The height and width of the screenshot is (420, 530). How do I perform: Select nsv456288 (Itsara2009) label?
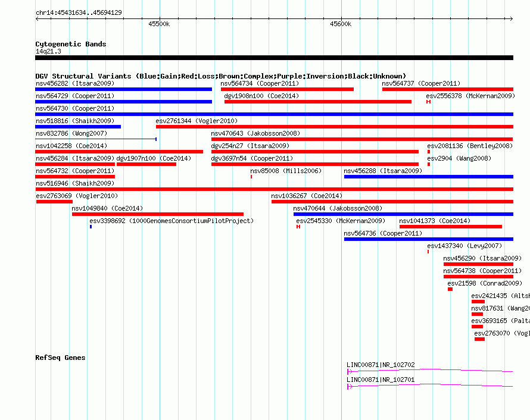[x=383, y=171]
